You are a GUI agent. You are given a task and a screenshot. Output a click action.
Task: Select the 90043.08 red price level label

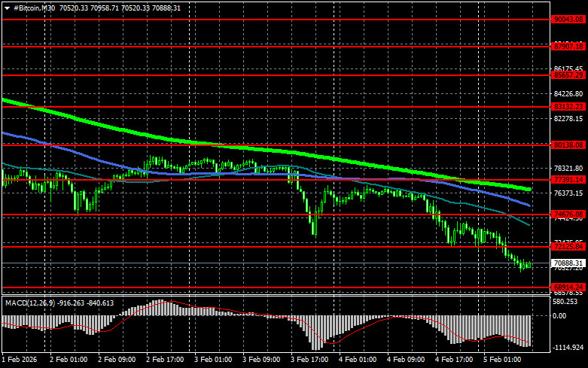[568, 20]
